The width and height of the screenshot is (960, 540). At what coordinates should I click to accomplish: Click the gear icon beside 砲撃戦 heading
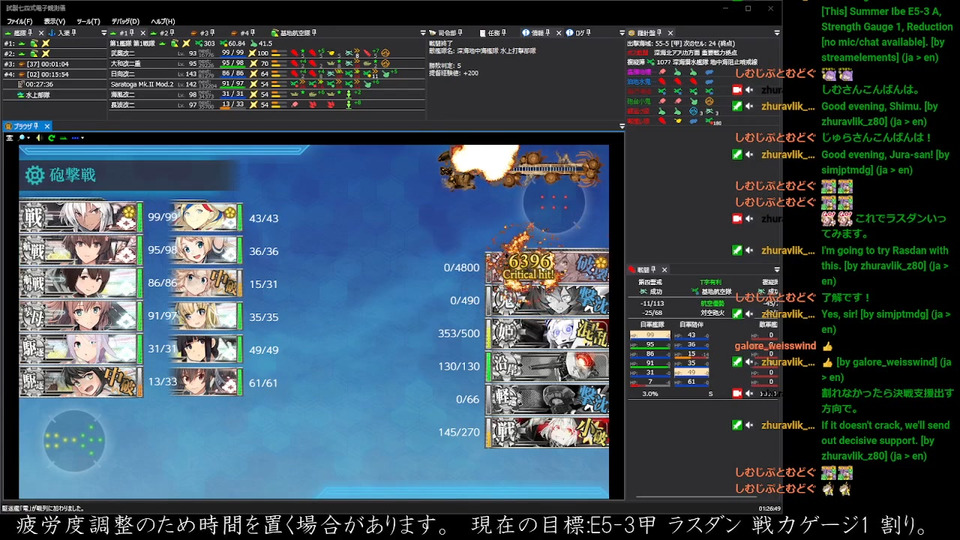click(35, 175)
